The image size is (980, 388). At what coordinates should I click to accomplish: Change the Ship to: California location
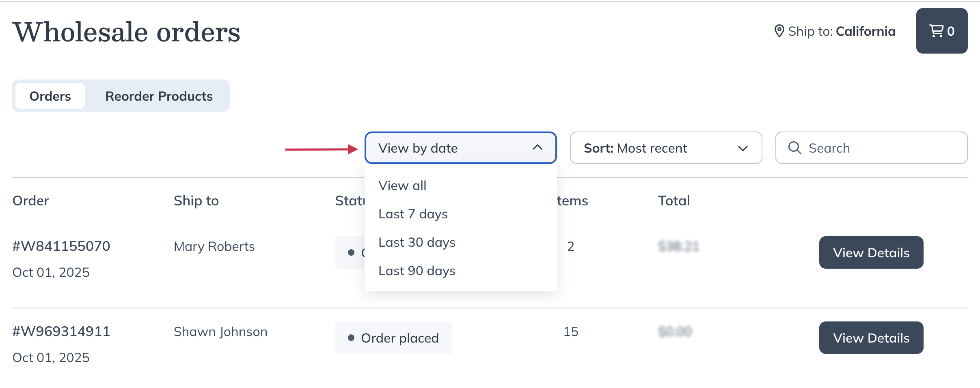pos(841,31)
